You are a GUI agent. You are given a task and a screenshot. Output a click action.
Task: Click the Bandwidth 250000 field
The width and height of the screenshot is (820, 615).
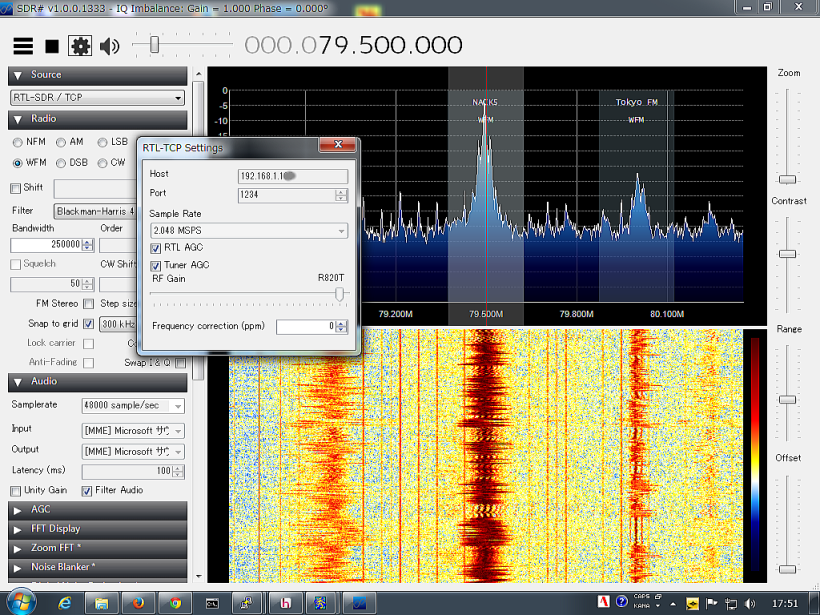click(52, 244)
